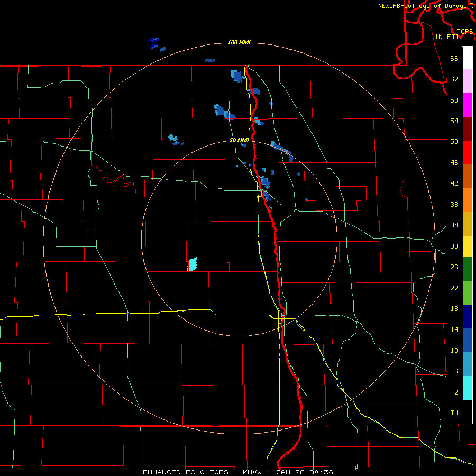Click the '62' legend value

(454, 79)
